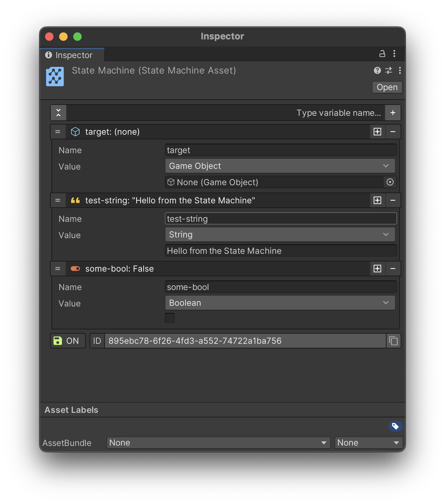This screenshot has height=504, width=445.
Task: Click the asset labels tag icon
Action: point(395,426)
